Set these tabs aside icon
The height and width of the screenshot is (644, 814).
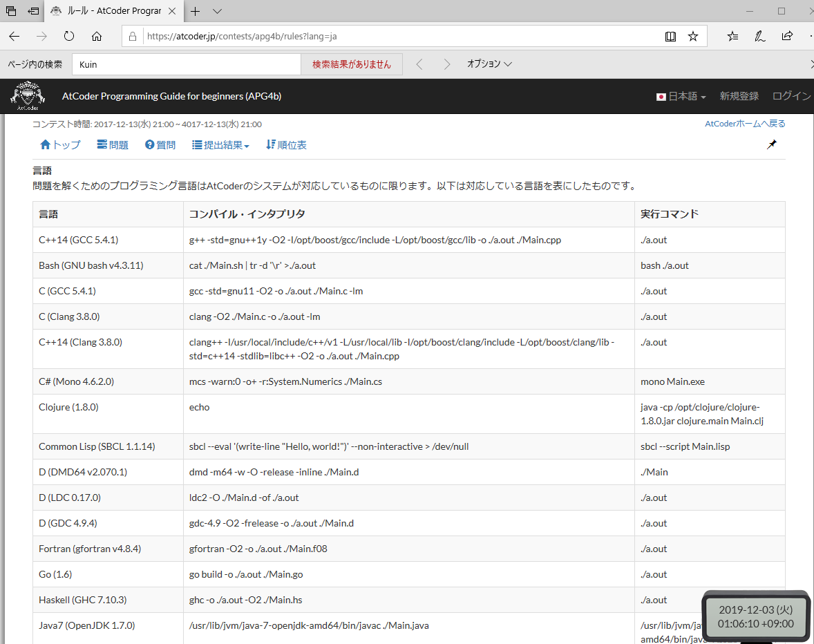tap(34, 11)
